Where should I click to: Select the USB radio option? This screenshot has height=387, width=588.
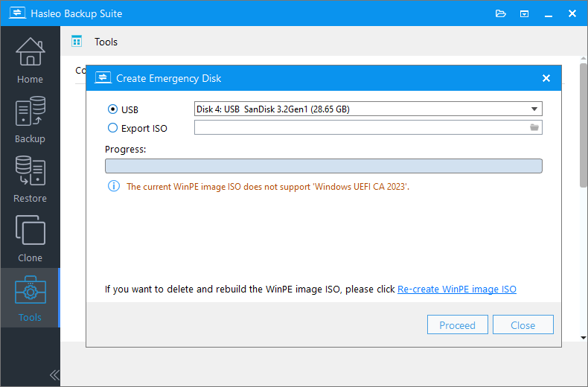tap(123, 109)
